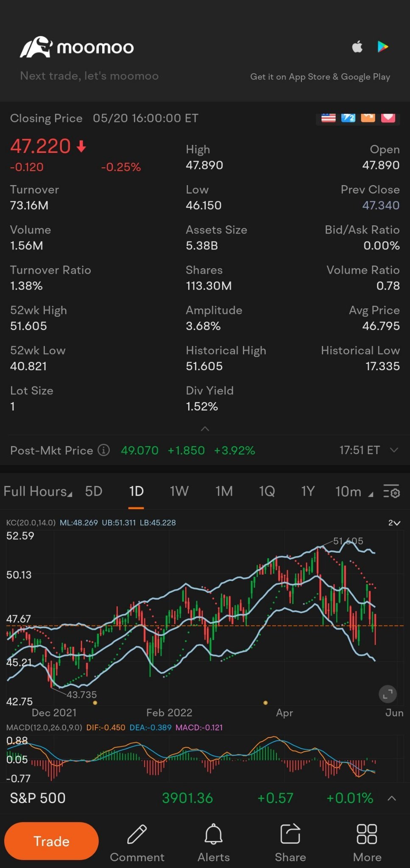
Task: Tap the S&P 500 value 3901.36
Action: 187,798
